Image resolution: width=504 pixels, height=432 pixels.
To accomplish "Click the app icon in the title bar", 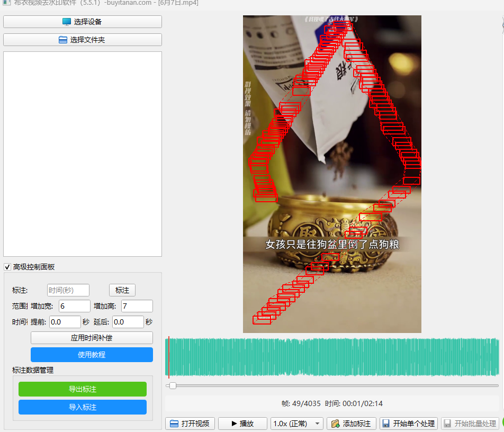I will pos(6,2).
